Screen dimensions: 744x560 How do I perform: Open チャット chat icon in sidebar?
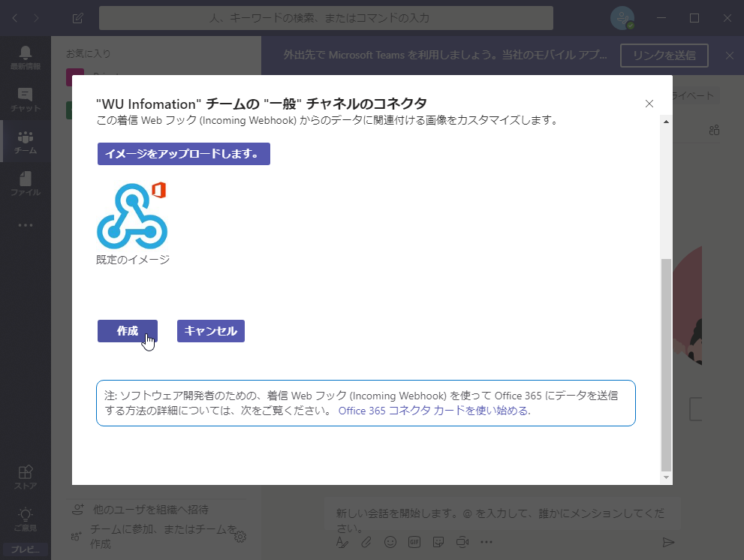(26, 100)
